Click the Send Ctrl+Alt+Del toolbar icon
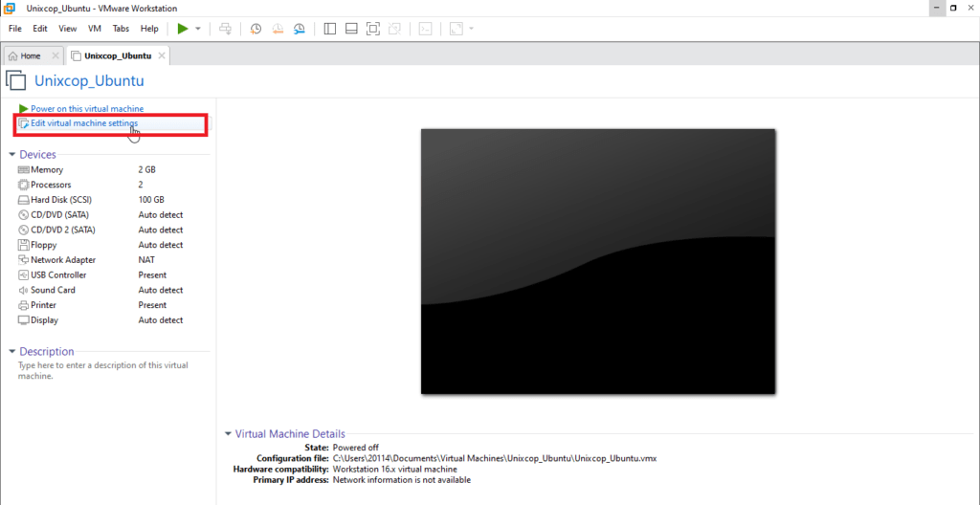Screen dimensions: 980x505 226,29
